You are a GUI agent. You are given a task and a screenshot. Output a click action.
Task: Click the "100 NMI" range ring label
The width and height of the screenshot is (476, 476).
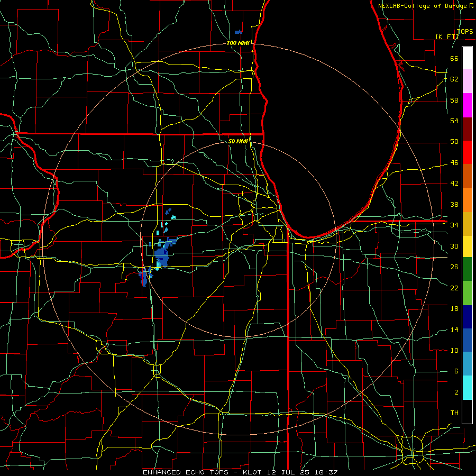point(238,43)
